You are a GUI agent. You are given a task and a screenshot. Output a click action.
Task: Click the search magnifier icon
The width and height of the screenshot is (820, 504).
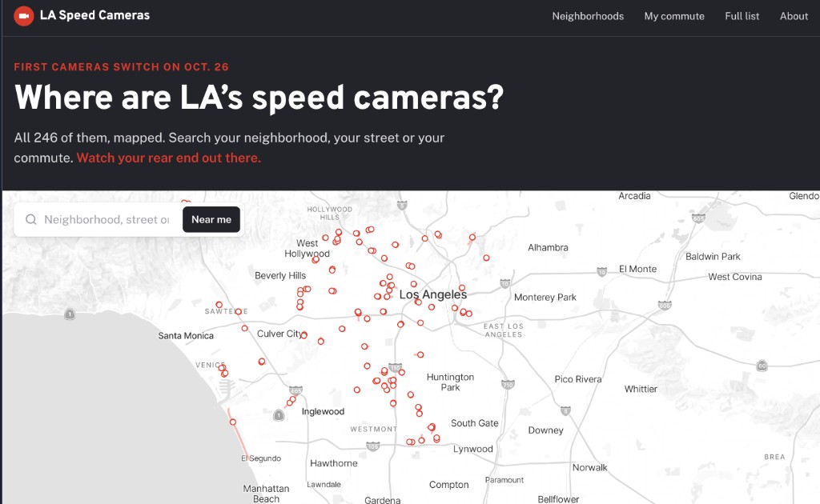click(x=31, y=219)
